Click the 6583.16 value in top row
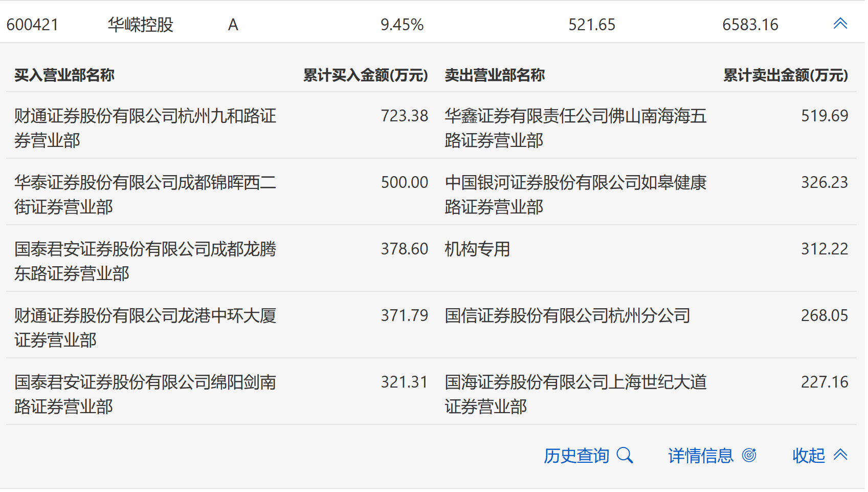The height and width of the screenshot is (492, 868). click(x=750, y=25)
